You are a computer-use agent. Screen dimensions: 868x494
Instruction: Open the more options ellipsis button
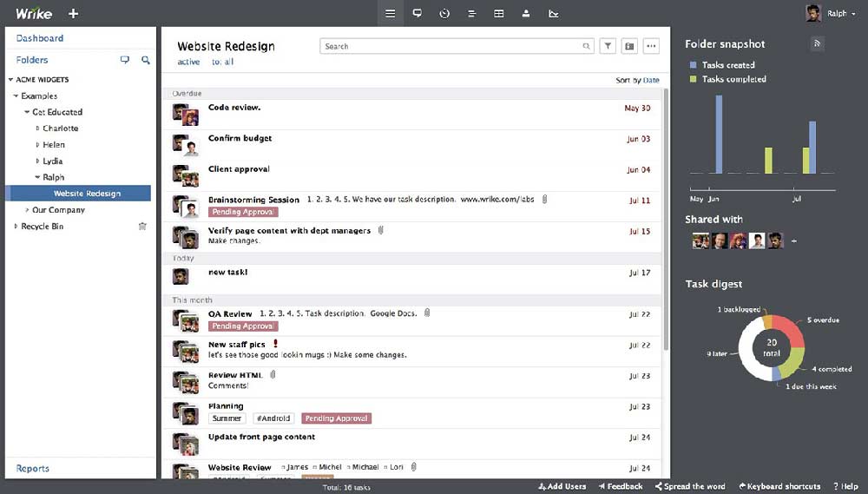(651, 46)
